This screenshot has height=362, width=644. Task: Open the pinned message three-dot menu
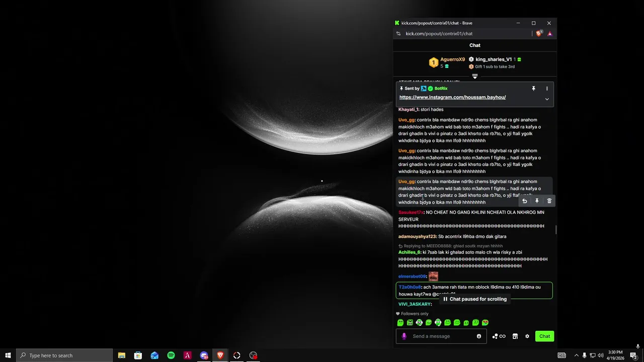click(547, 88)
